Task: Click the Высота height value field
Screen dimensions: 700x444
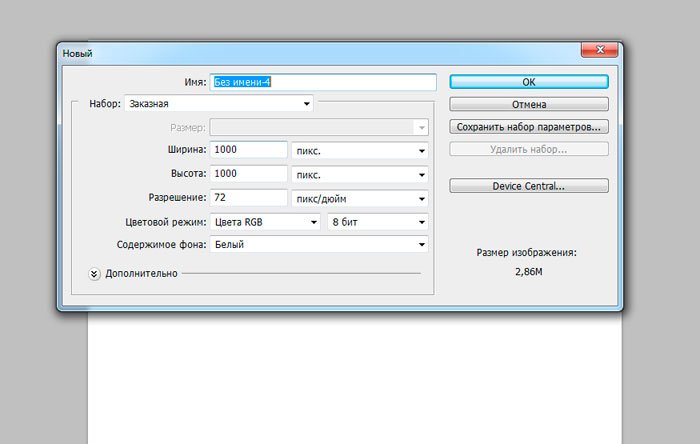Action: click(249, 173)
